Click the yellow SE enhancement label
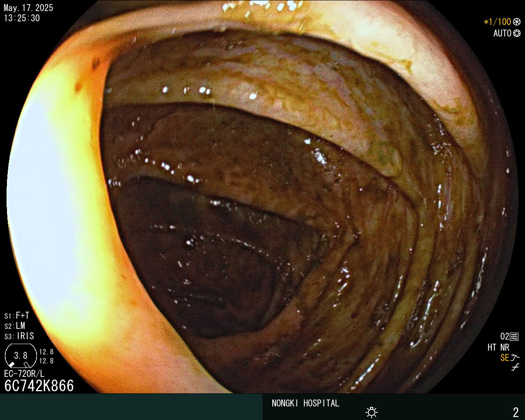 tap(504, 358)
